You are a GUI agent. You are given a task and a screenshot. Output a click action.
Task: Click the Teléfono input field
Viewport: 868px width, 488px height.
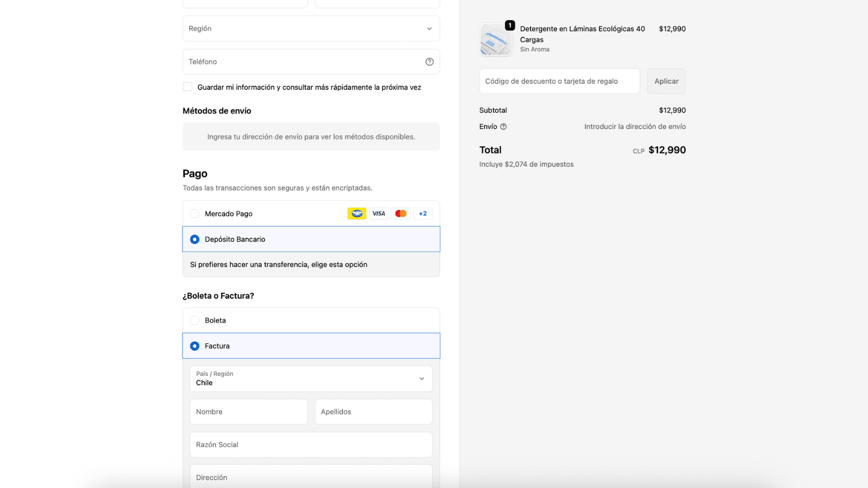click(x=304, y=61)
